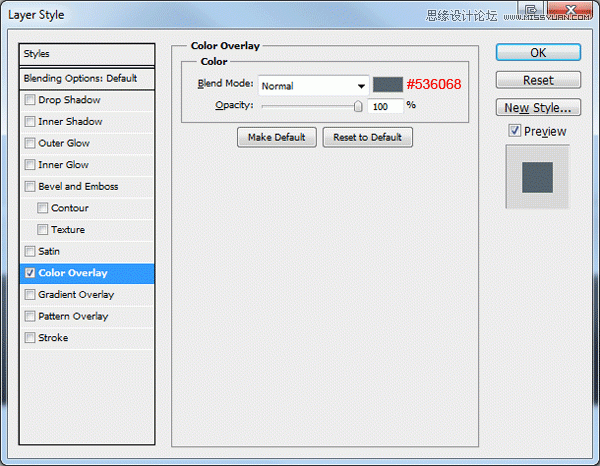
Task: Select the Styles list header
Action: point(87,54)
